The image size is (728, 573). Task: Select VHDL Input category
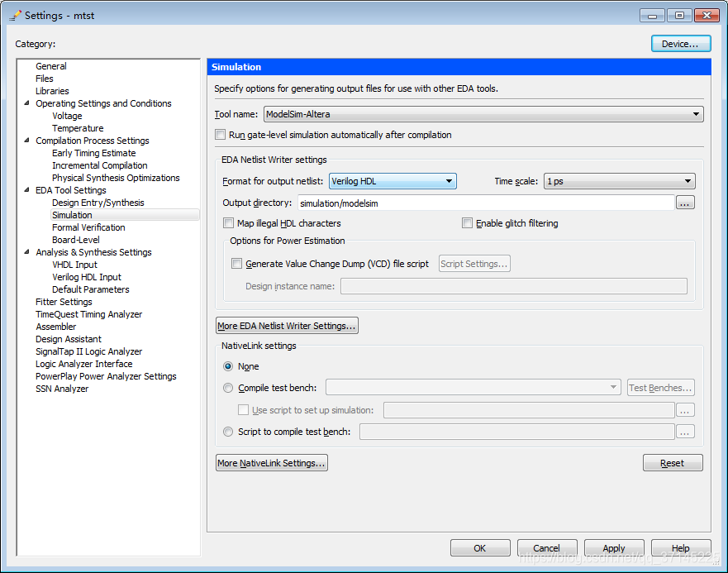point(74,265)
